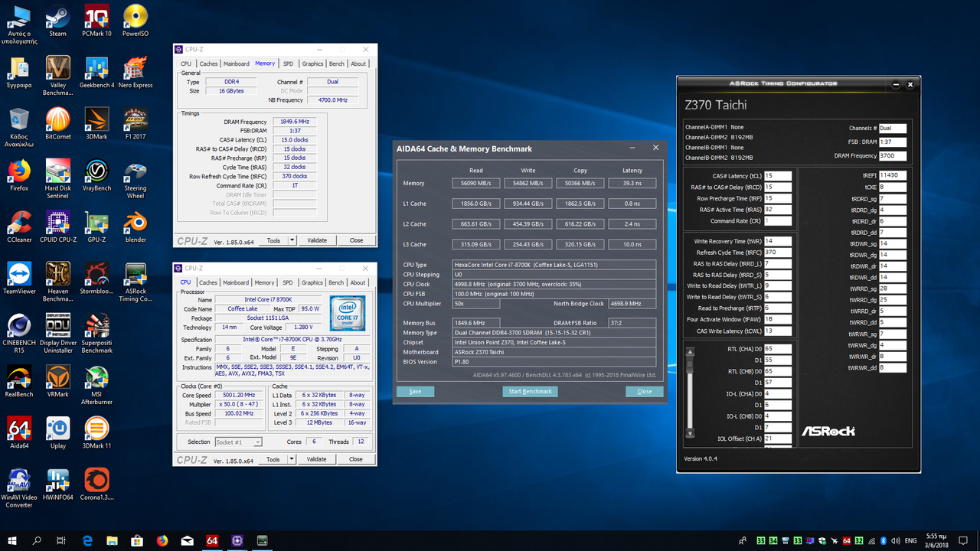Screen dimensions: 980x551
Task: Edit Command Rate (CR) field in ASRock
Action: click(x=778, y=220)
